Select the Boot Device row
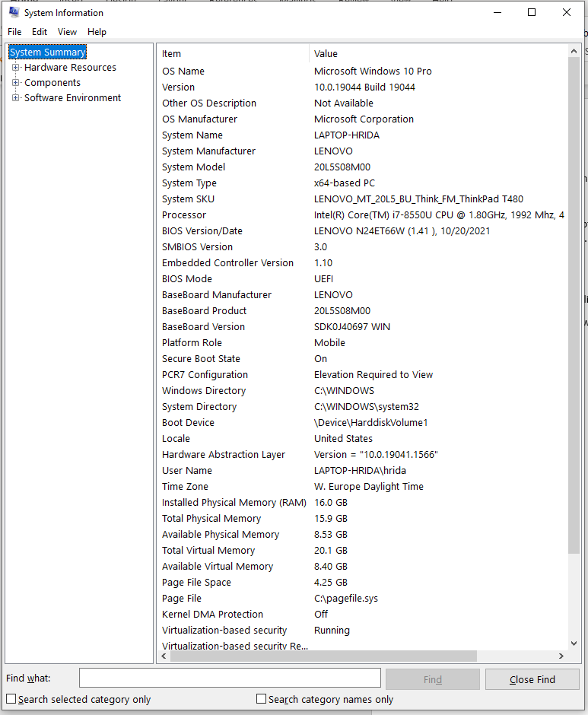588x715 pixels. [x=363, y=422]
